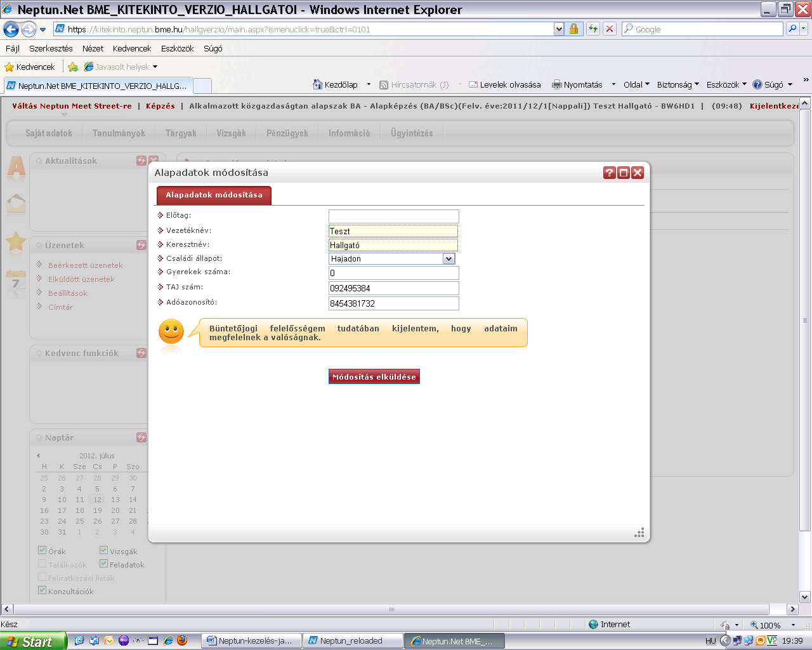Open Beérkezett üzenetek link
The width and height of the screenshot is (812, 650).
pyautogui.click(x=85, y=265)
